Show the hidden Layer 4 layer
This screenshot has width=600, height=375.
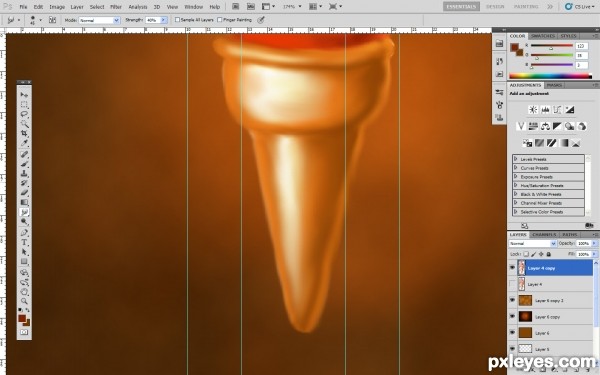512,284
